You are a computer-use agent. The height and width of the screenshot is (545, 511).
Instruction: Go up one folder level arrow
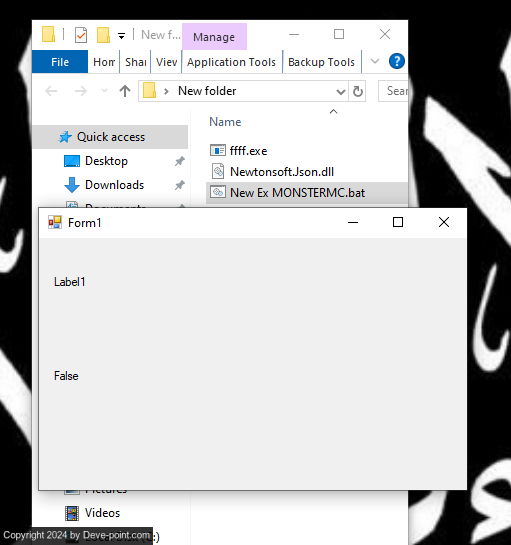click(125, 91)
